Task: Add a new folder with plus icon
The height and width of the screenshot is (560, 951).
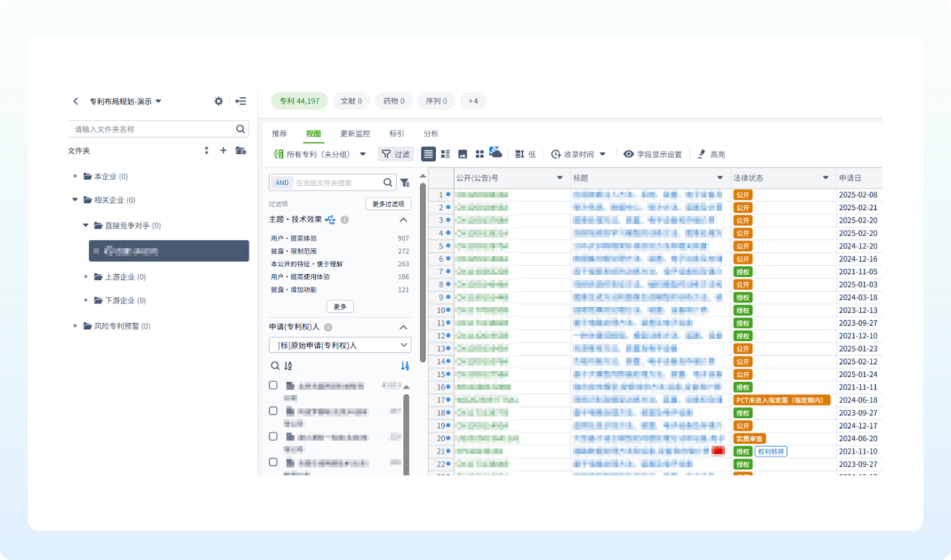Action: (223, 150)
